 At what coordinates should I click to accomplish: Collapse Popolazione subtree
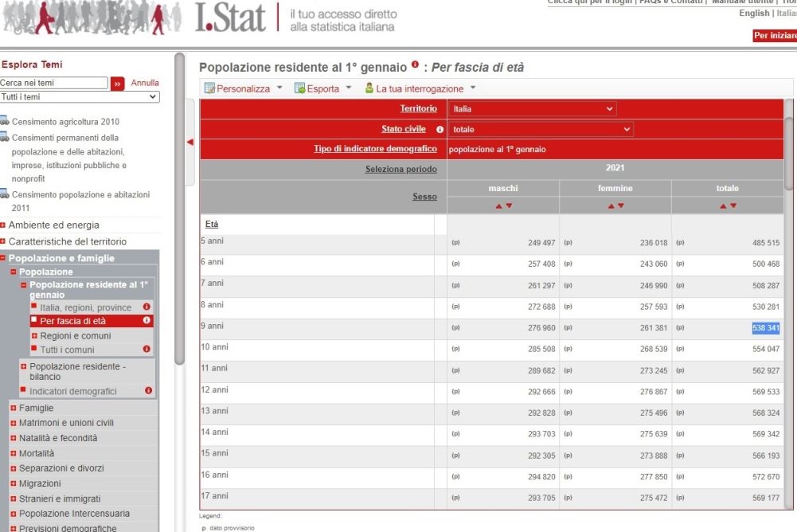(x=14, y=272)
